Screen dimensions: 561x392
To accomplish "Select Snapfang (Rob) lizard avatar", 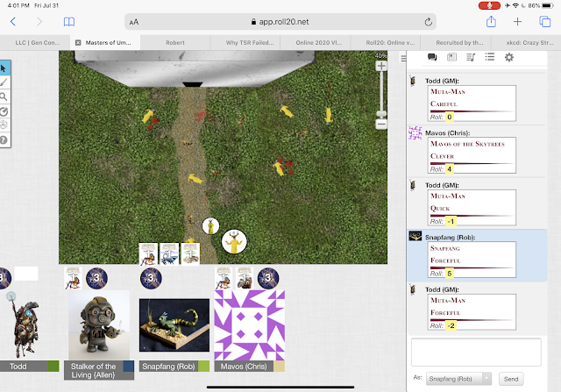I will click(174, 325).
